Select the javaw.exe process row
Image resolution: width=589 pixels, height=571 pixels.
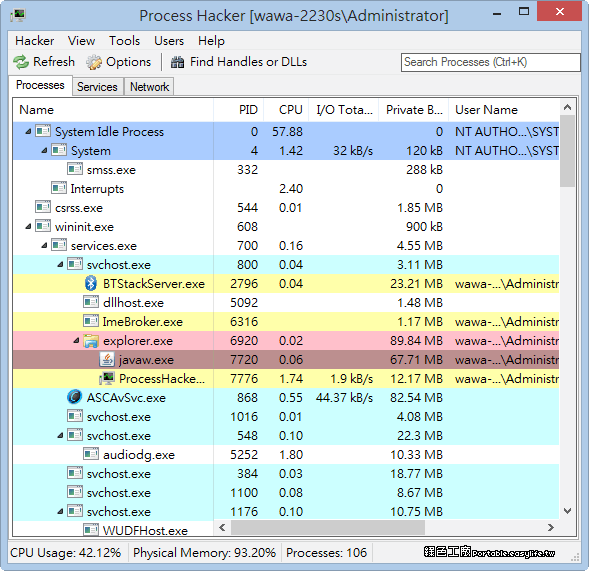point(286,360)
